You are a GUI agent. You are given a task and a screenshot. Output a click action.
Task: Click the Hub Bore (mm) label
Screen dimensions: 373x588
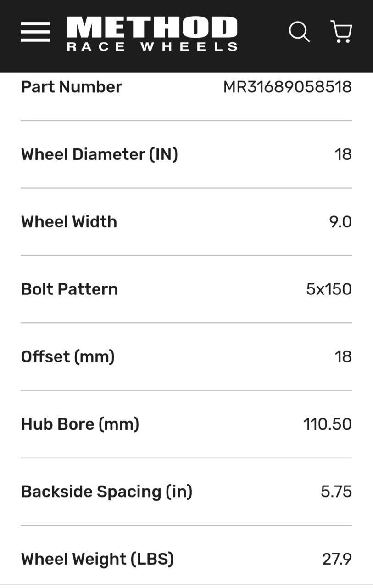click(x=80, y=424)
